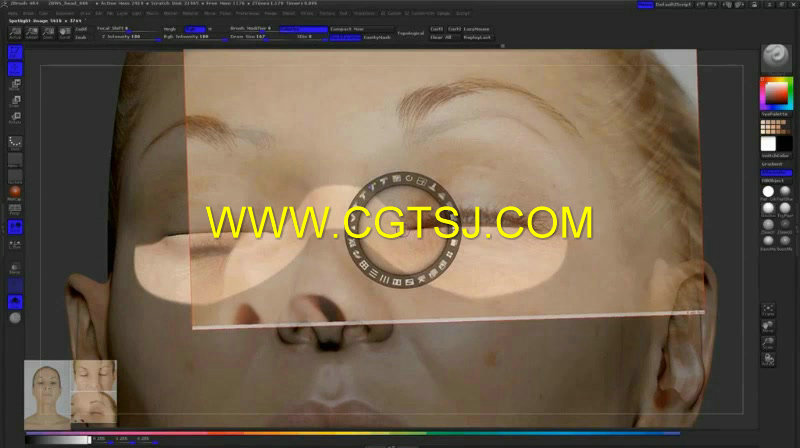Click the LazyMouse button
Viewport: 800px width, 448px height.
coord(477,29)
